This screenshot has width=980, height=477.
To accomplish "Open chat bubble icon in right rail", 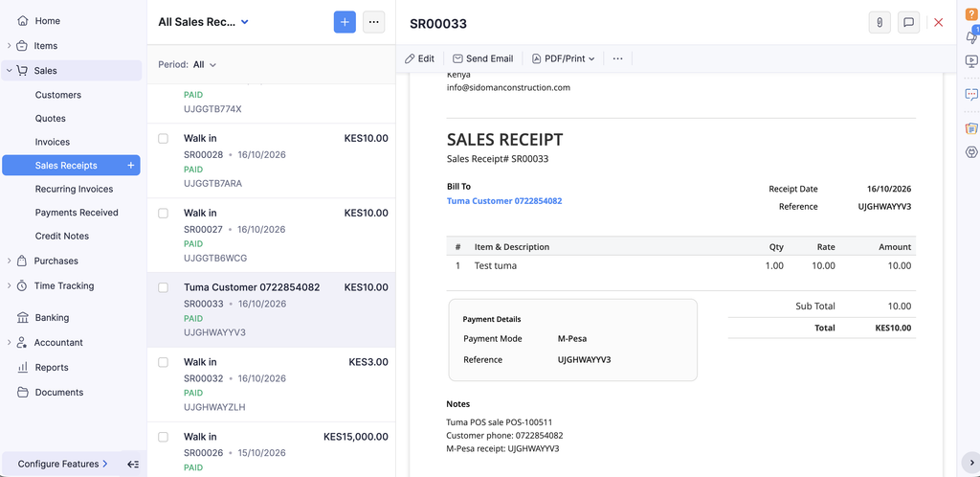I will 972,95.
